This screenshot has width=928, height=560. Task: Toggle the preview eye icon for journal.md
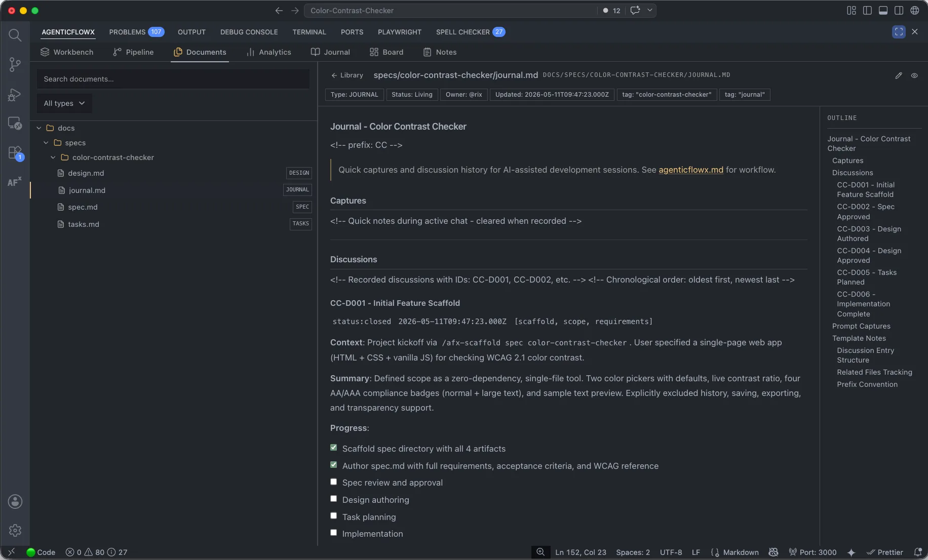tap(914, 75)
